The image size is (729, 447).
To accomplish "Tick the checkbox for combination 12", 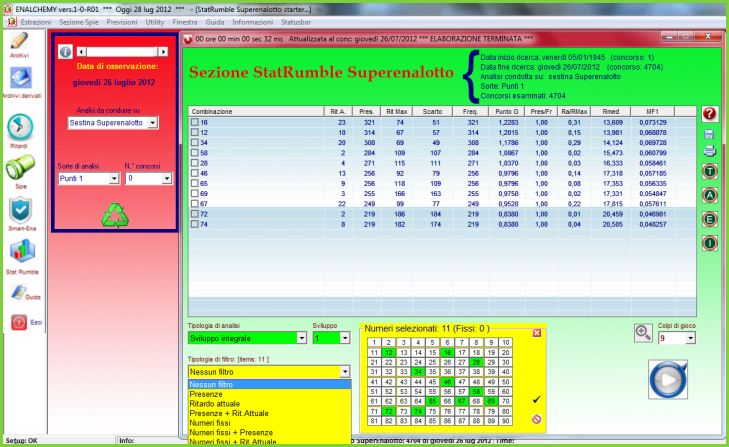I will pyautogui.click(x=195, y=132).
